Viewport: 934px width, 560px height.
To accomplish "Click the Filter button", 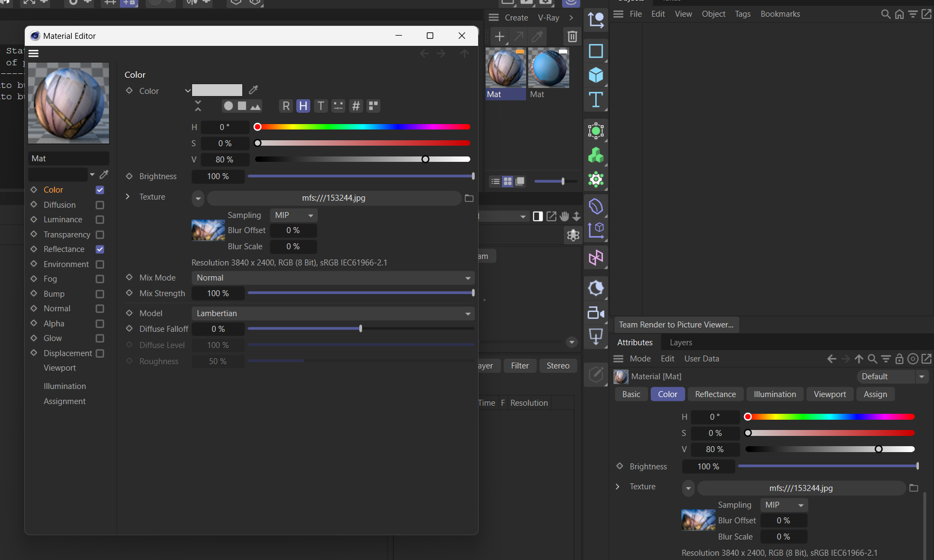I will 520,366.
